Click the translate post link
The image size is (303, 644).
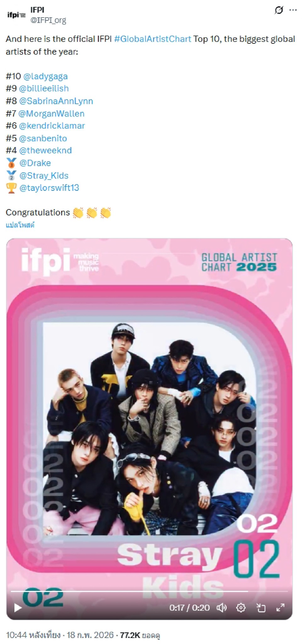tap(20, 225)
